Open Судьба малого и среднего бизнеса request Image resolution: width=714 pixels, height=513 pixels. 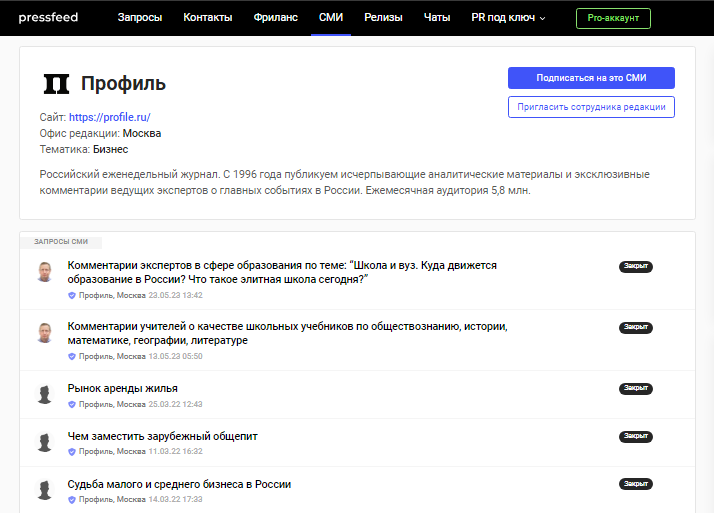pyautogui.click(x=179, y=484)
